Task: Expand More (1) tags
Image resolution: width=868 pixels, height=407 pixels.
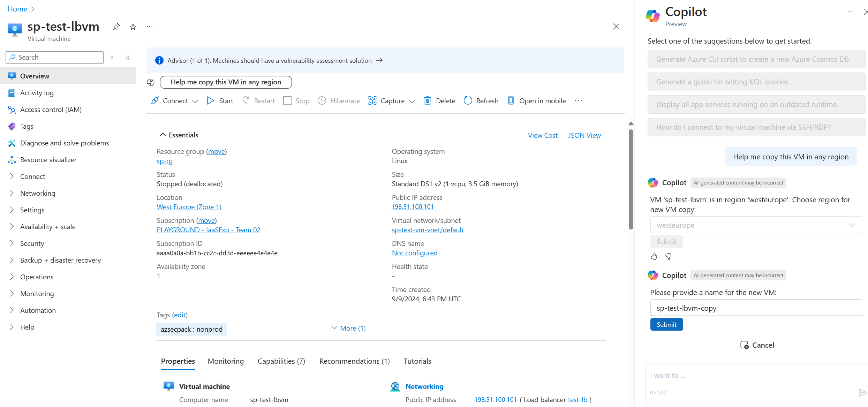Action: click(348, 328)
